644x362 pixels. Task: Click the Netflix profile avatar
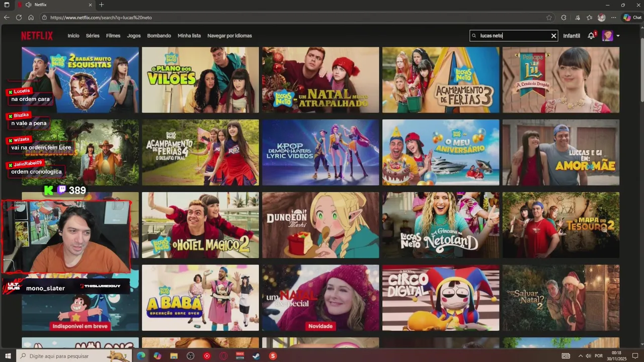(608, 36)
